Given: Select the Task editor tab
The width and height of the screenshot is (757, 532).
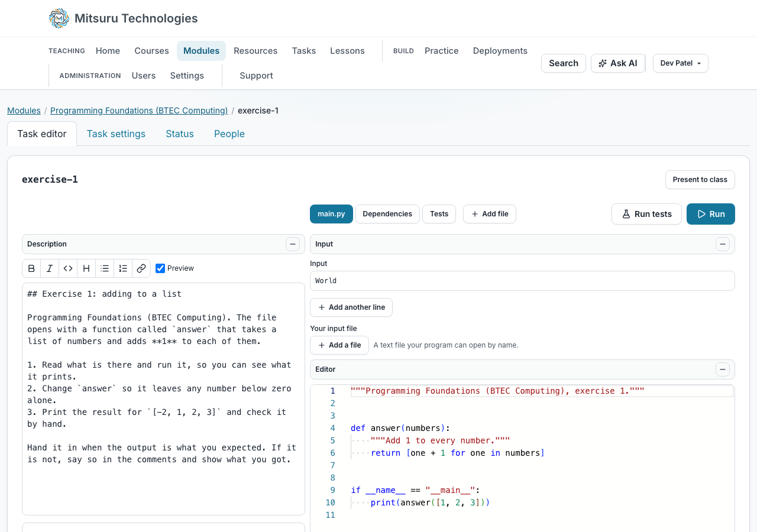Looking at the screenshot, I should (x=42, y=134).
